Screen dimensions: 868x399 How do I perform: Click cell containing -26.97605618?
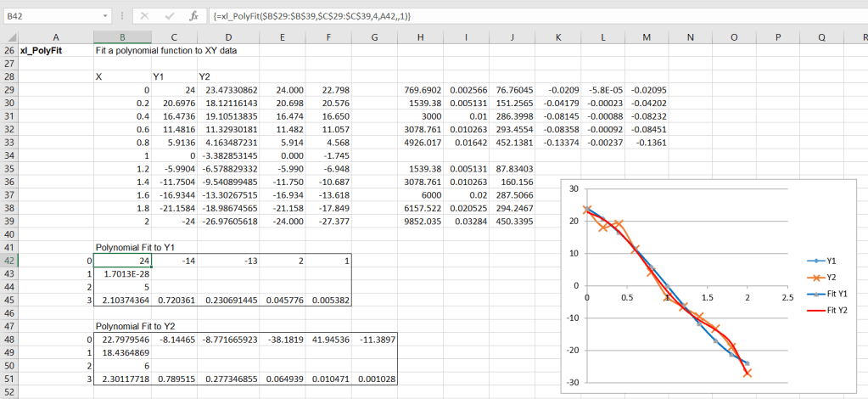click(x=228, y=221)
